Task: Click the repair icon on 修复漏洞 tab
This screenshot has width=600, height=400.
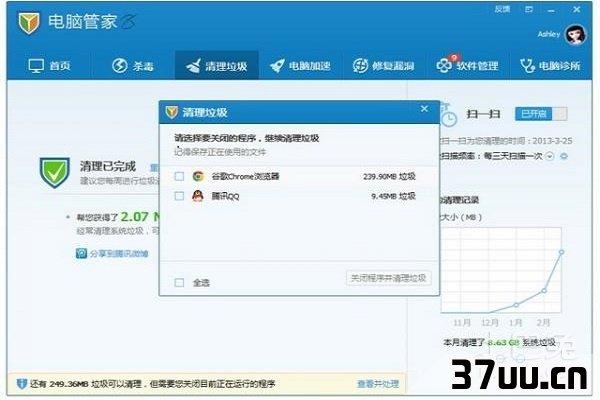Action: 360,66
